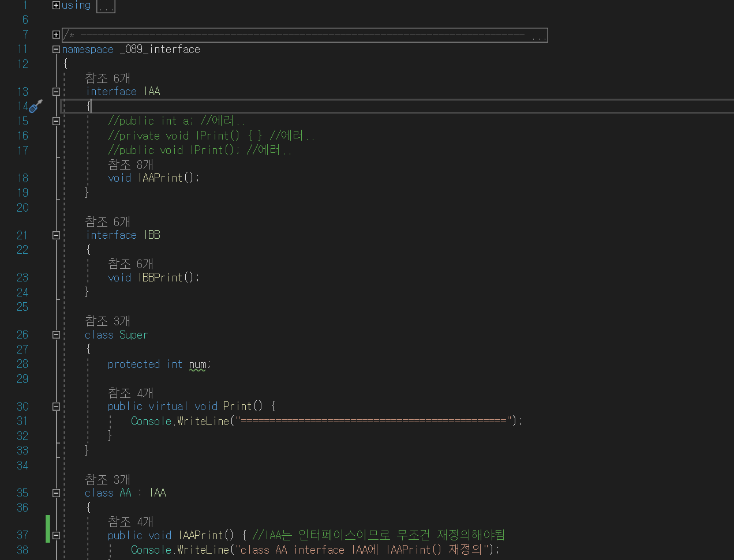Click the "class AA interface IAA" string on line 38
Screen dimensions: 734x560
(x=361, y=550)
